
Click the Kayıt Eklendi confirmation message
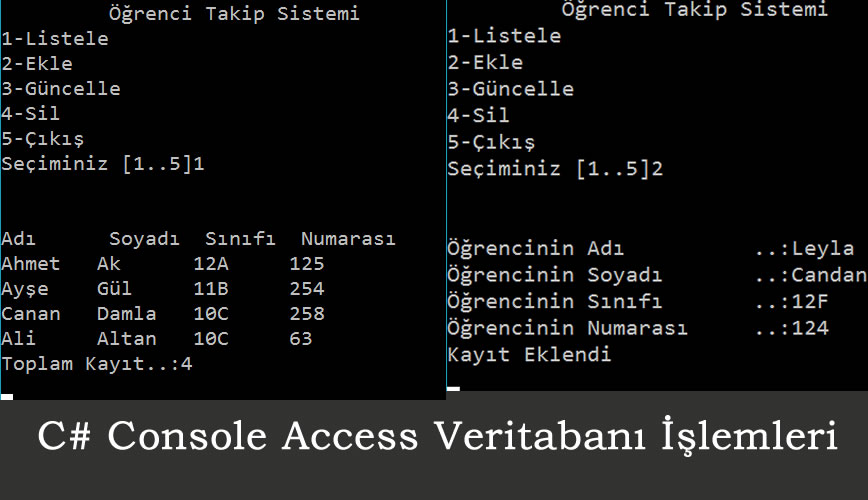[529, 355]
